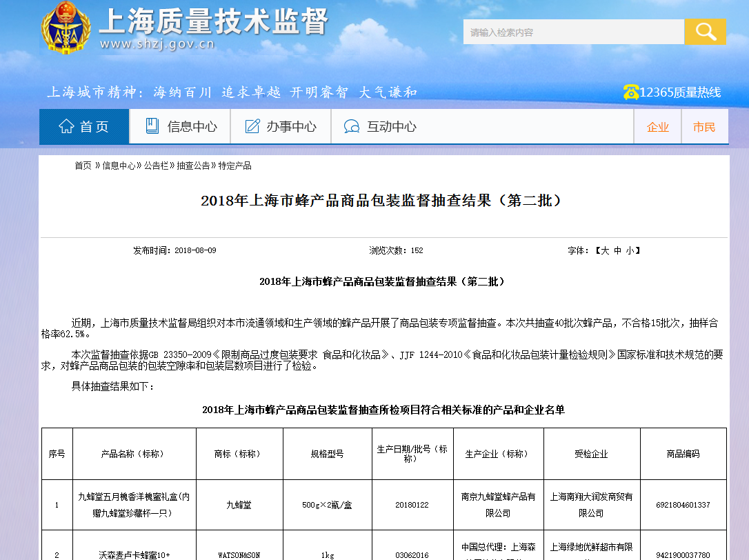Switch to the 市民 tab
Viewport: 749px width, 560px height.
(x=705, y=127)
